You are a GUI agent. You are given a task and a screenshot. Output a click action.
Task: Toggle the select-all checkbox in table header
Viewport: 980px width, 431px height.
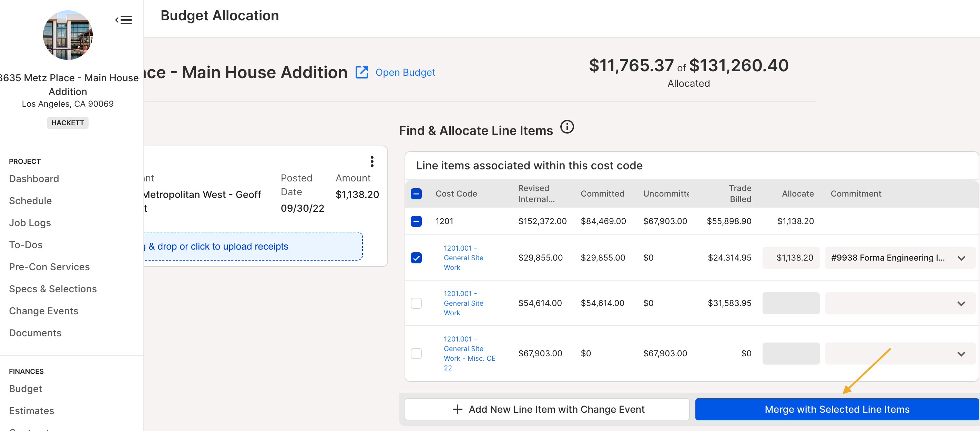click(416, 194)
